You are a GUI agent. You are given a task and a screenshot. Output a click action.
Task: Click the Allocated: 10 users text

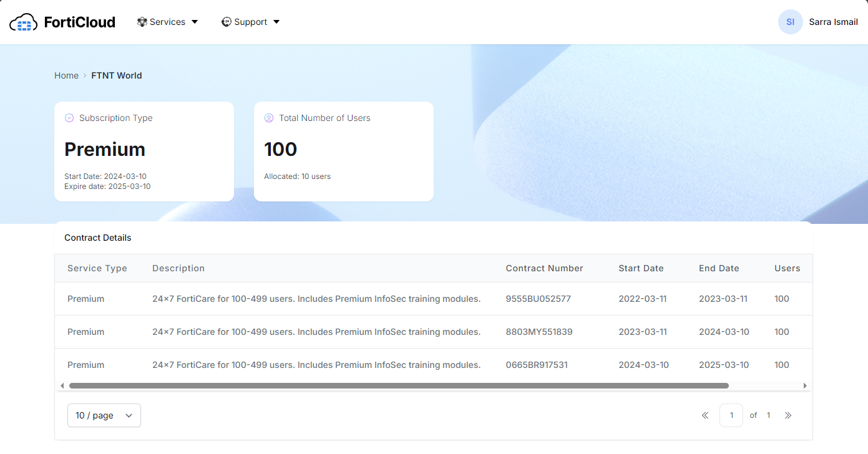click(297, 176)
